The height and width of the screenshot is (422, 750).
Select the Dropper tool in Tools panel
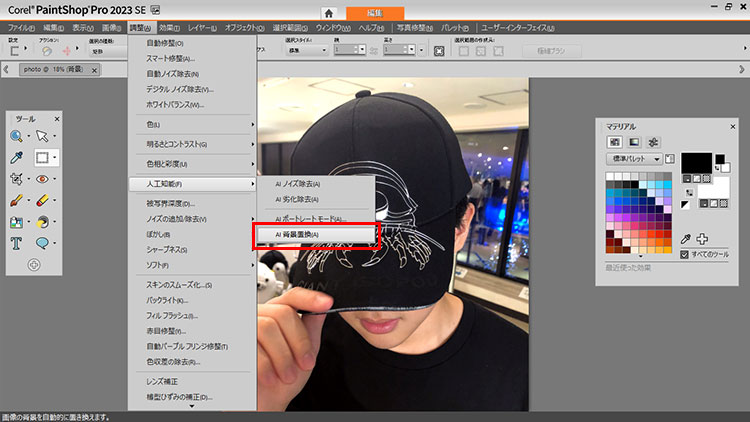17,158
